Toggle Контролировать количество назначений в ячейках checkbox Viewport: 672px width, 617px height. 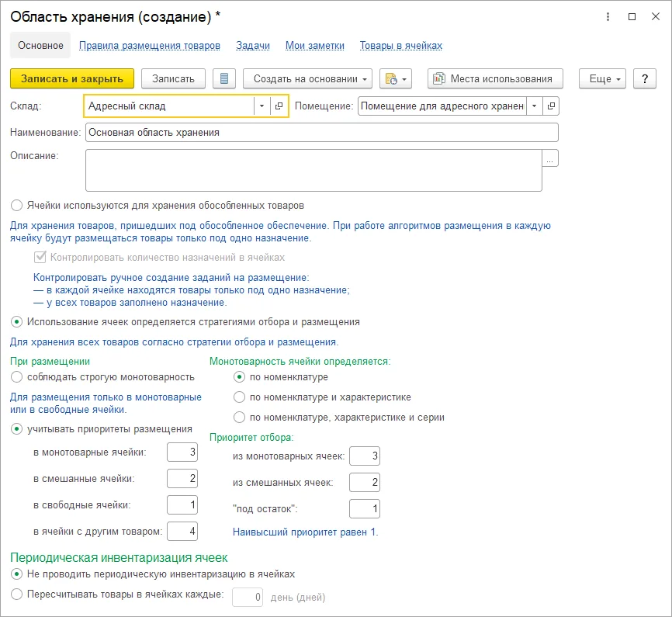[x=40, y=257]
